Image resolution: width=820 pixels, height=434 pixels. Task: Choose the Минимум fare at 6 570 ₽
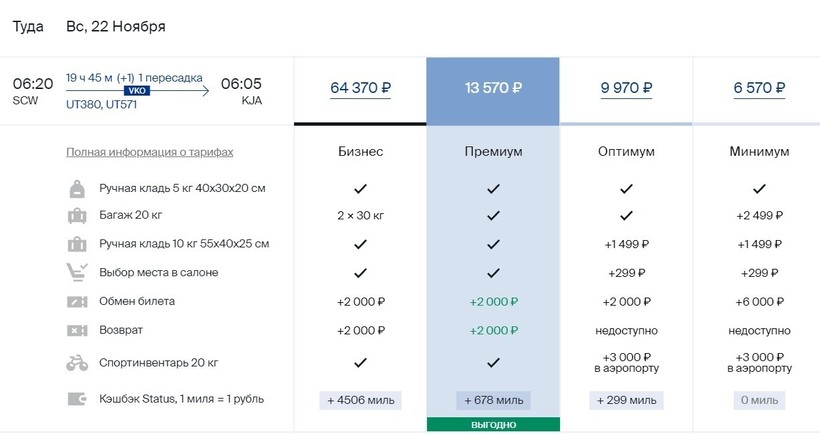759,88
